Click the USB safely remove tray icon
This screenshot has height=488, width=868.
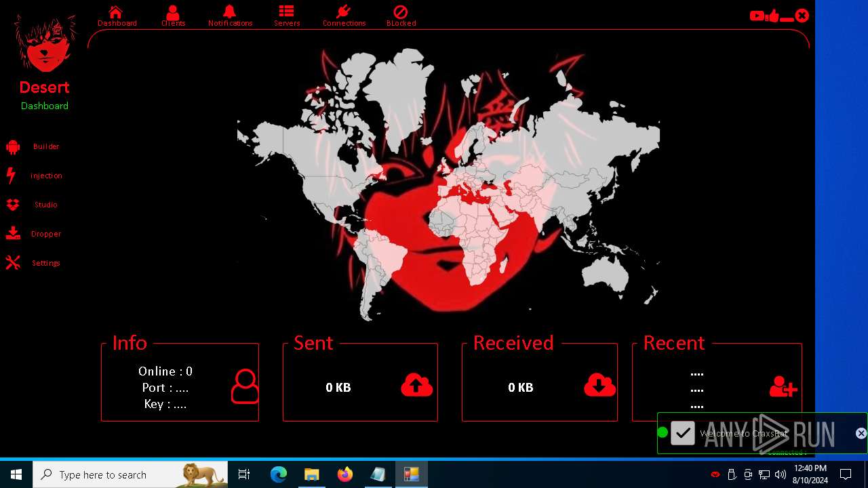click(x=732, y=474)
